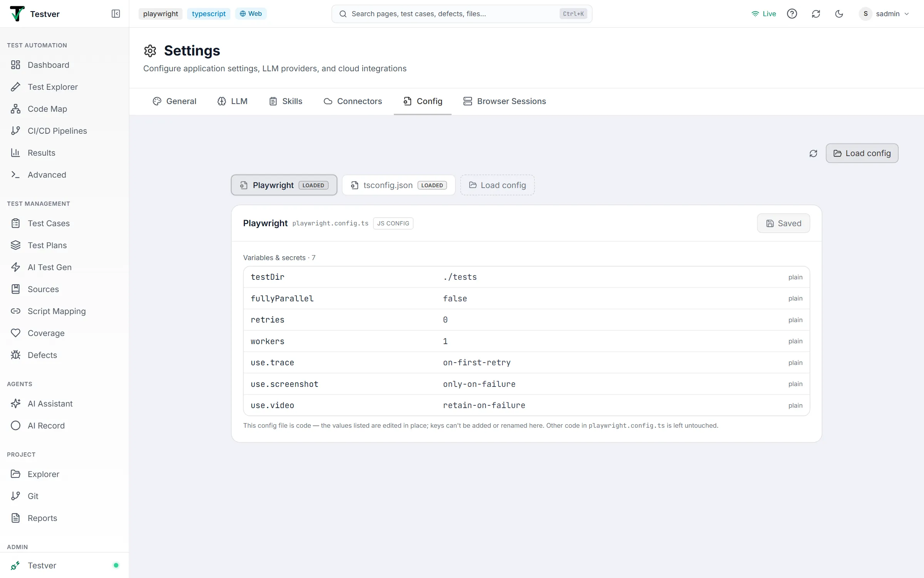Collapse the sidebar panel icon
Image resolution: width=924 pixels, height=578 pixels.
point(115,14)
